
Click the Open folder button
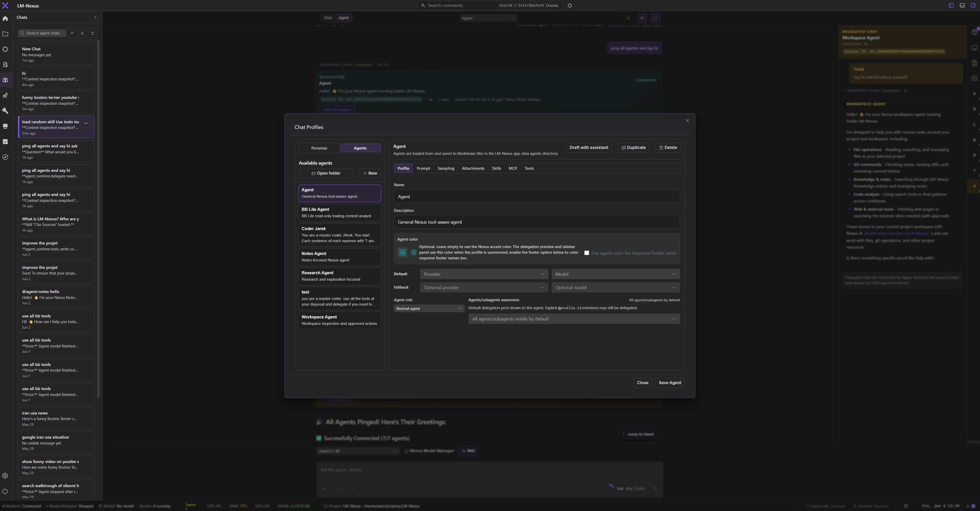click(x=326, y=173)
